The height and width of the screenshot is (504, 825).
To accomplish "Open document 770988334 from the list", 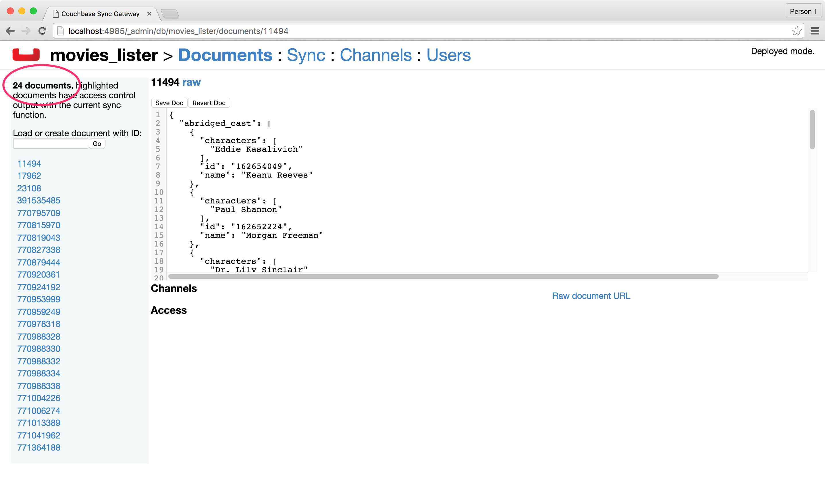I will tap(38, 373).
